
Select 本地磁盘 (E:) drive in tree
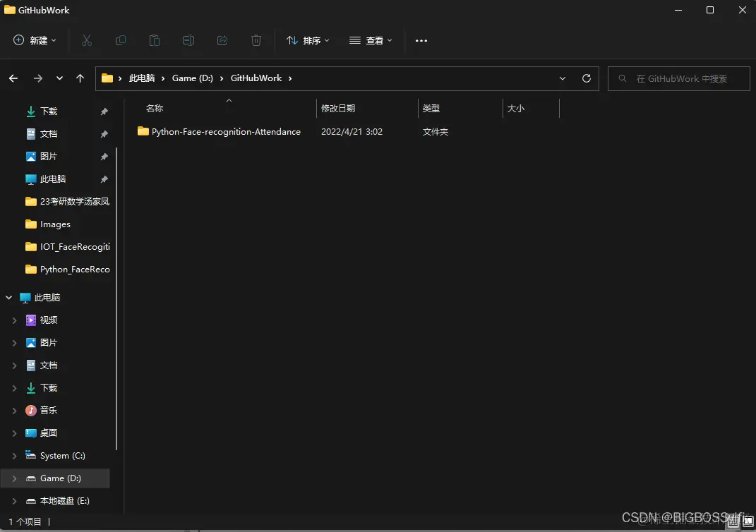point(57,501)
